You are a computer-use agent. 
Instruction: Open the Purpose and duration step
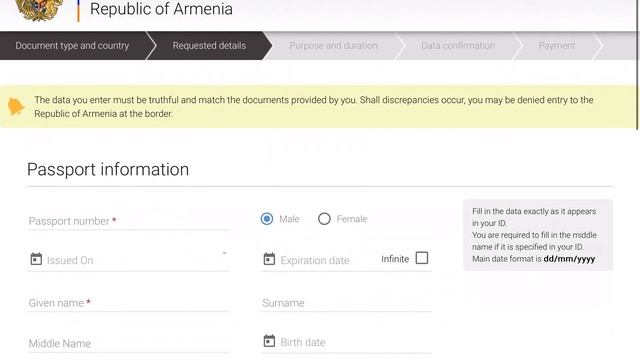[333, 46]
